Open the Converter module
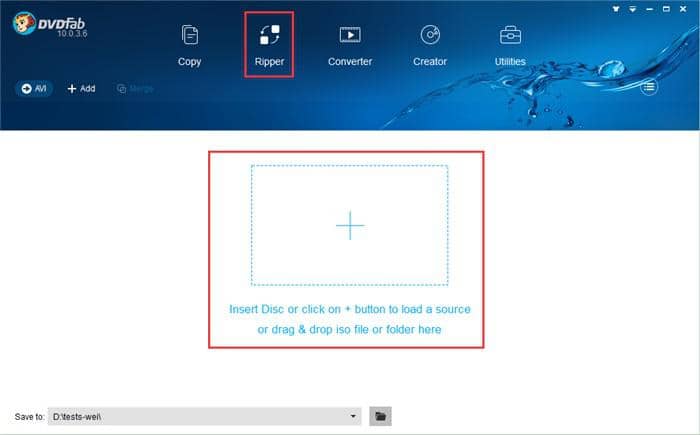 [x=350, y=46]
